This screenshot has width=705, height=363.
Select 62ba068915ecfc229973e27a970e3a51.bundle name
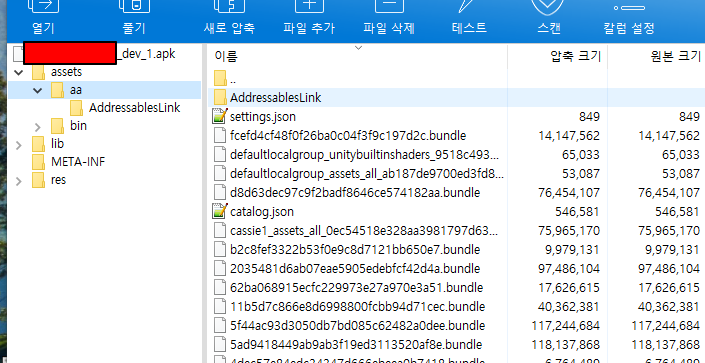[357, 287]
